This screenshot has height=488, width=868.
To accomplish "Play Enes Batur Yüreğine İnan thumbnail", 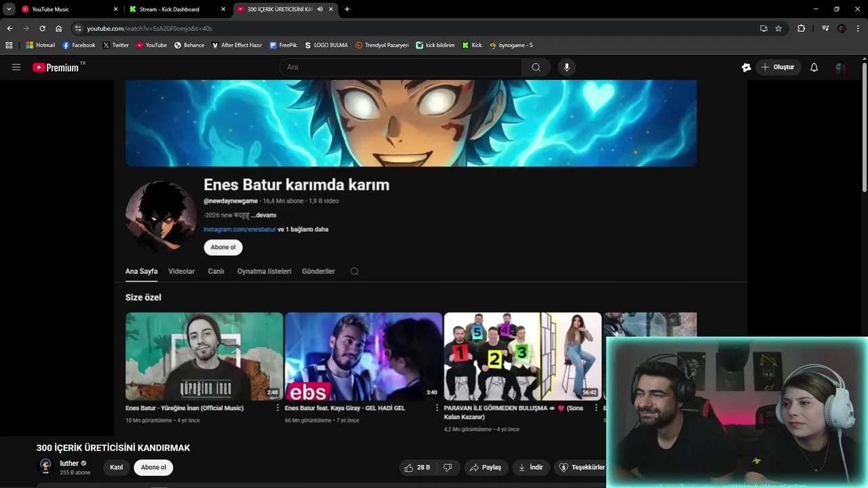I will click(204, 357).
